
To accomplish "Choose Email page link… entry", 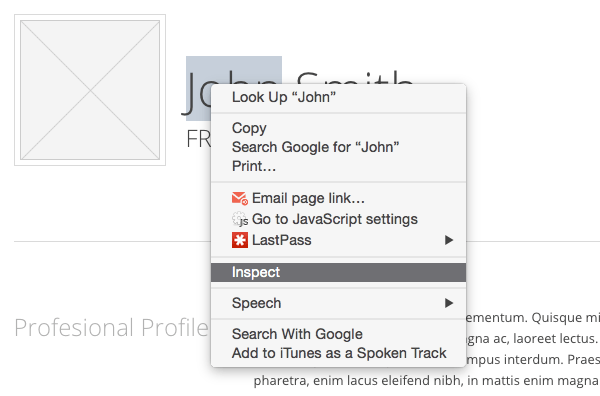I will pos(338,198).
